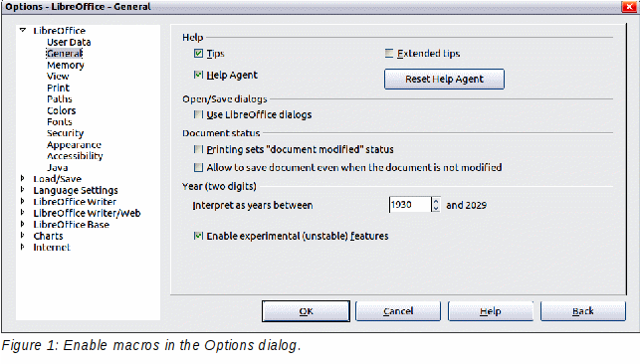Viewport: 640px width, 364px height.
Task: Increase the year value with spinner arrow
Action: coord(436,201)
